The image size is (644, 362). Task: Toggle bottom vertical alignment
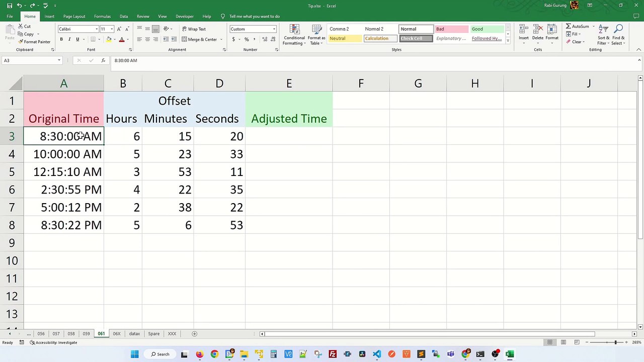(155, 29)
